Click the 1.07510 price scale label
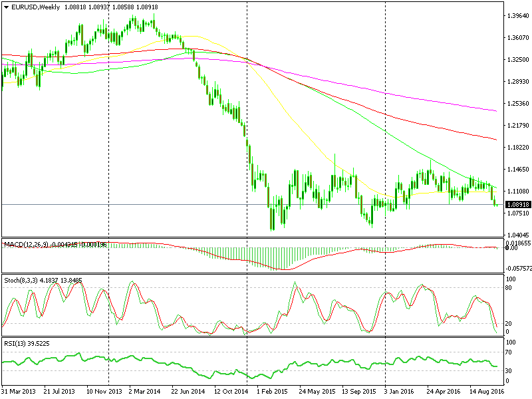The image size is (532, 399). tap(518, 213)
